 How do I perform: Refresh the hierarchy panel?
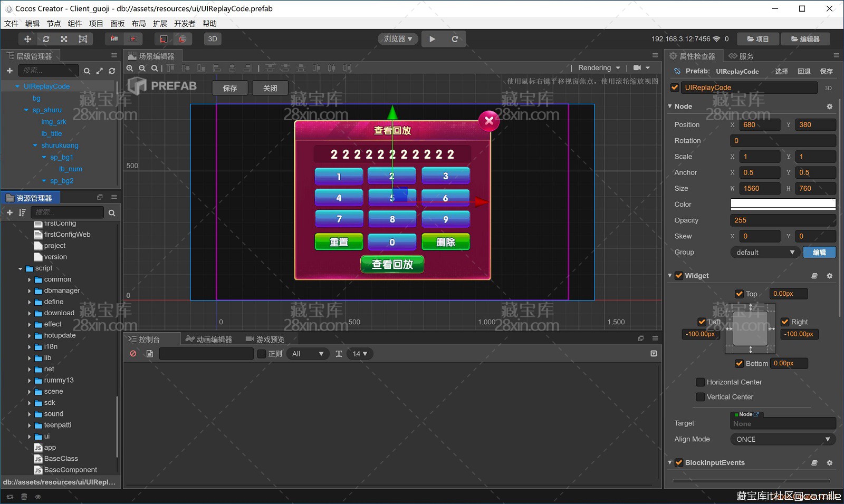click(x=112, y=71)
